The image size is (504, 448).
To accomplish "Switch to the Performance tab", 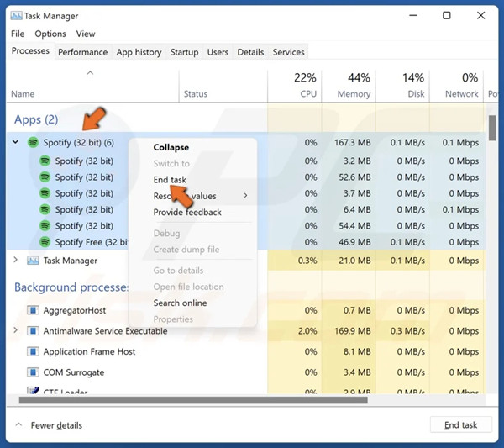I will click(x=83, y=52).
